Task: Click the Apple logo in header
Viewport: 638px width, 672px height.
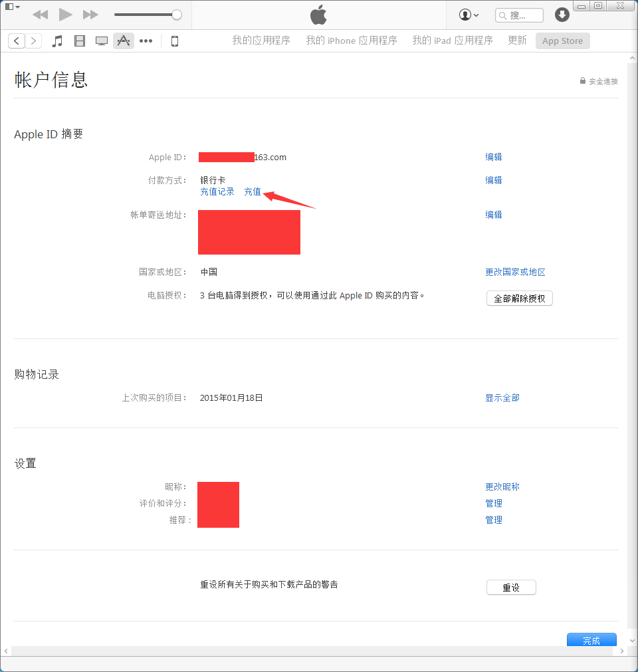Action: coord(318,15)
